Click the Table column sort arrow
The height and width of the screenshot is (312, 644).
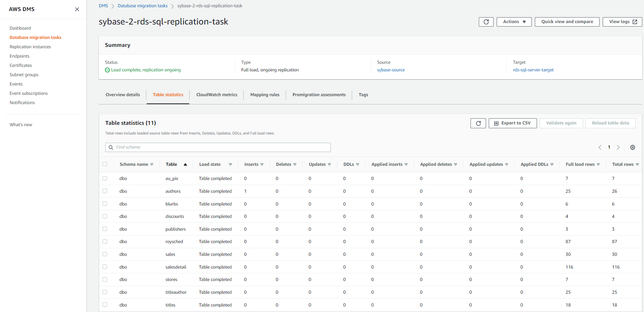pos(185,164)
